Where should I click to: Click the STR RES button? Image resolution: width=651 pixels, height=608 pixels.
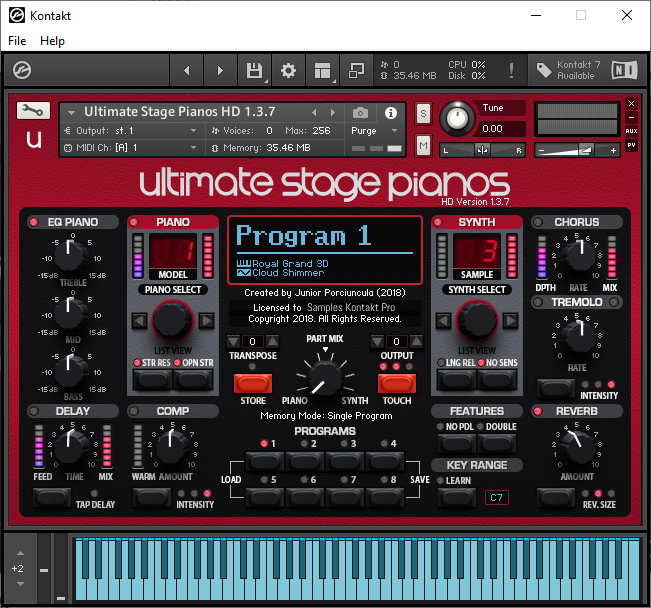[x=152, y=379]
